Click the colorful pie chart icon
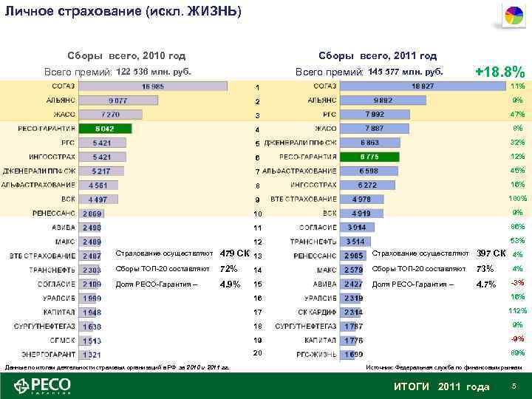The width and height of the screenshot is (532, 399). [x=514, y=16]
